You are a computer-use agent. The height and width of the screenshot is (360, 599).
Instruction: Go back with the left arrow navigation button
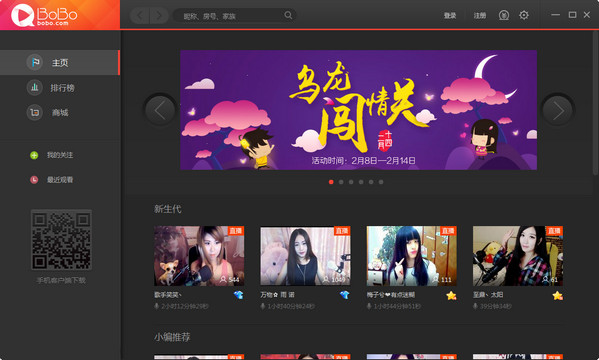tap(140, 16)
